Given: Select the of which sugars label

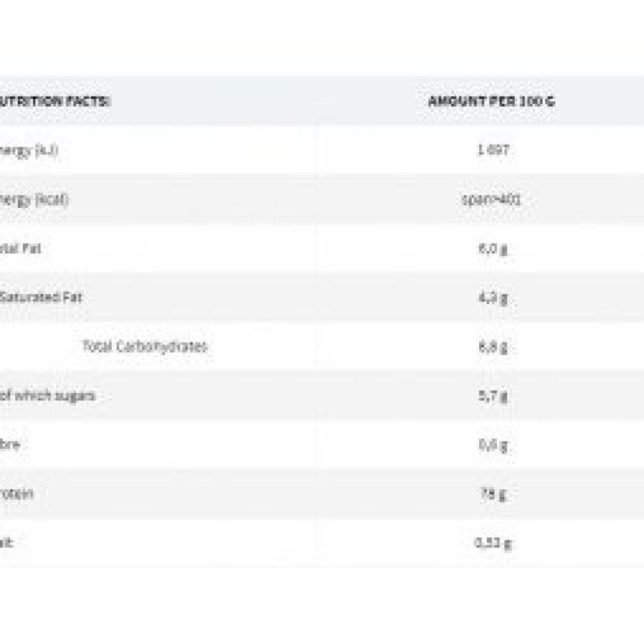Looking at the screenshot, I should click(x=48, y=396).
